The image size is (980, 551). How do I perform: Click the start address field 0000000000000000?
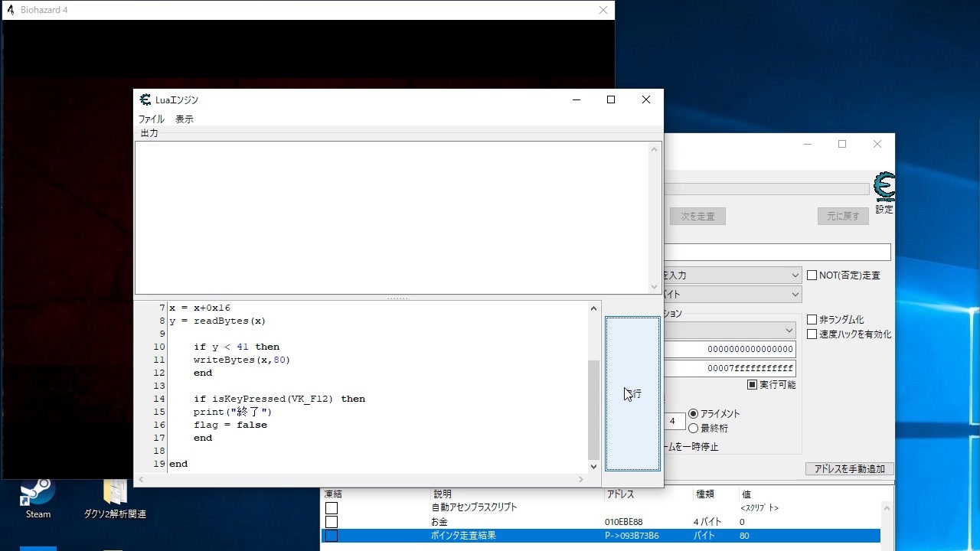click(x=730, y=350)
